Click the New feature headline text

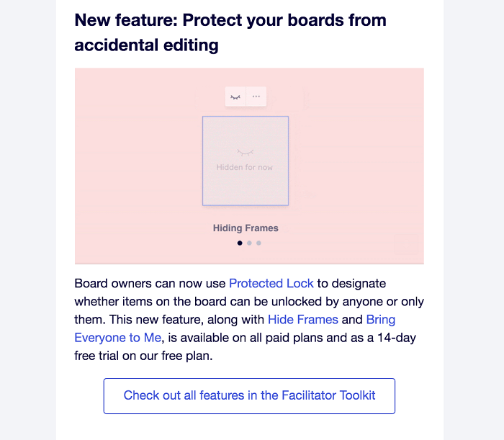(x=230, y=20)
